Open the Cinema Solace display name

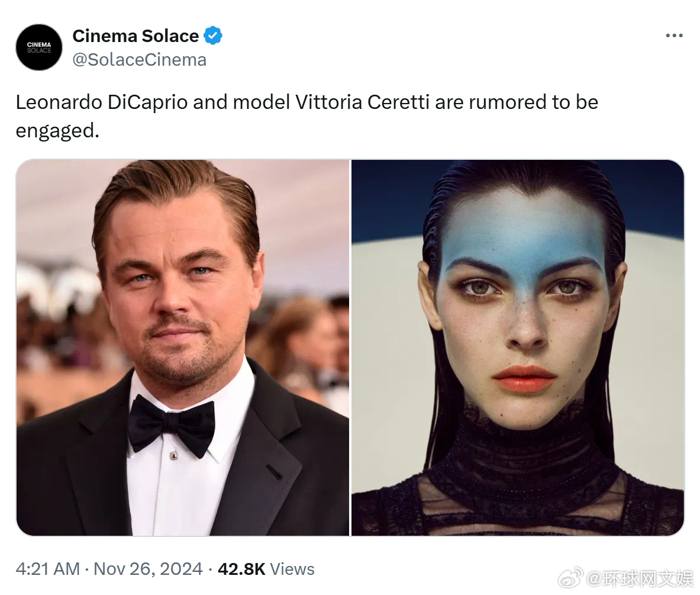[136, 36]
